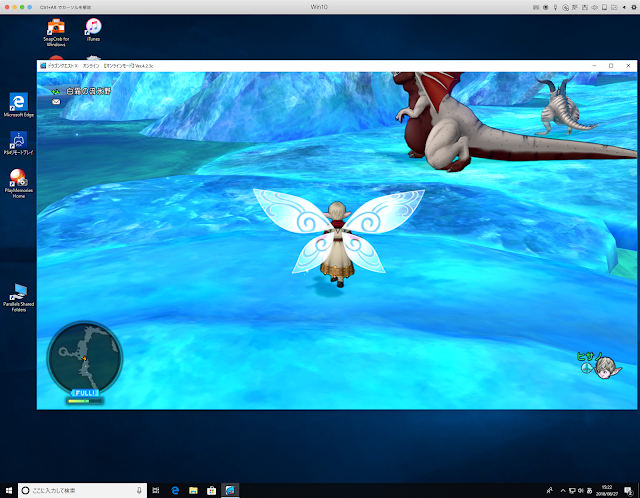Click the character portrait in the party panel
640x498 pixels.
[x=607, y=368]
